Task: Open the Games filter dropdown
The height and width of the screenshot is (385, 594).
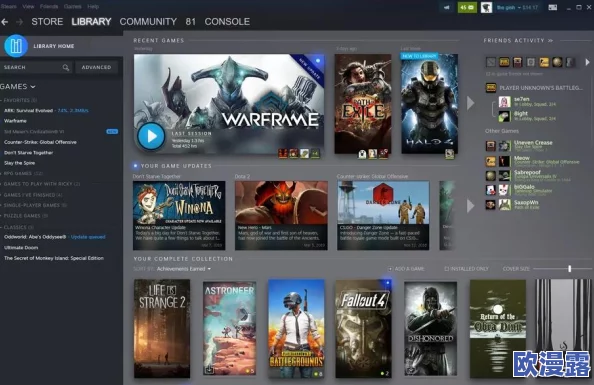Action: coord(18,87)
